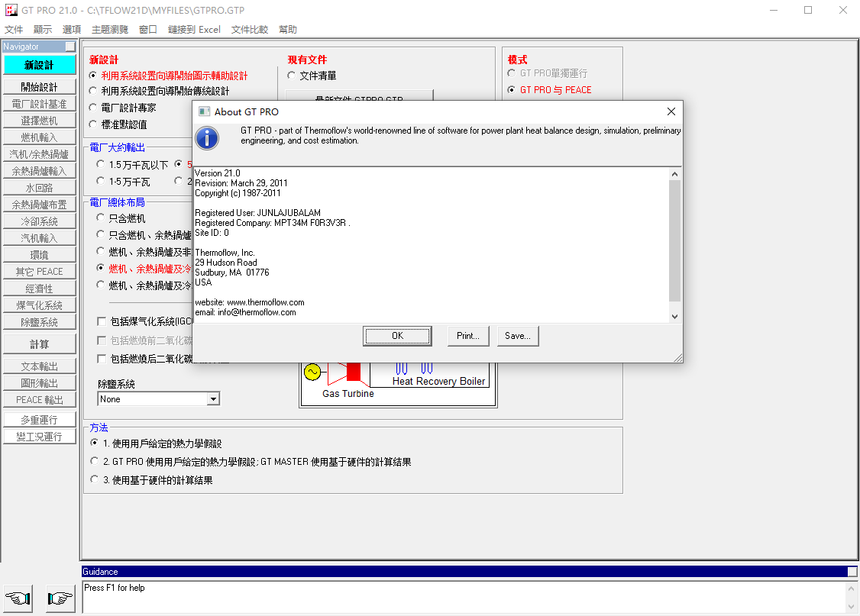Enable 包括煤气化系統(IGCC) checkbox
860x616 pixels.
(102, 321)
